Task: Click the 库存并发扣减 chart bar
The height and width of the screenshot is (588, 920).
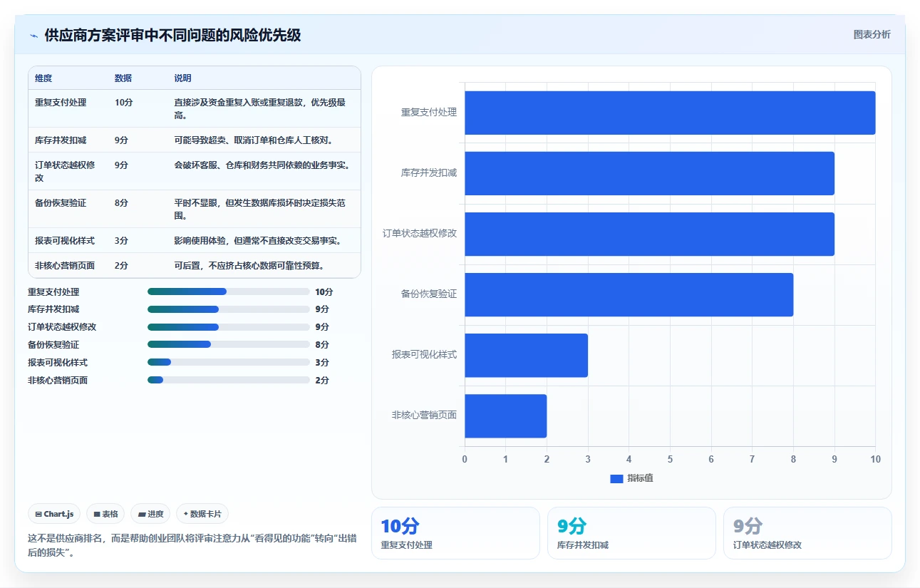Action: (x=649, y=173)
